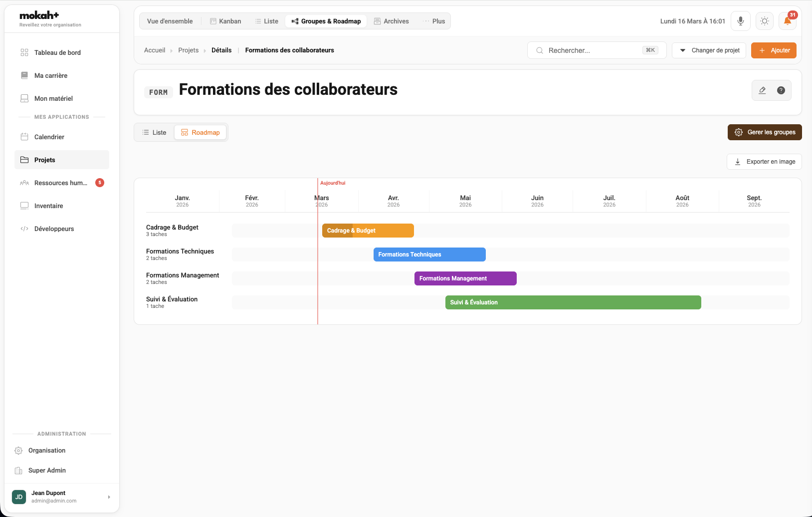This screenshot has width=812, height=517.
Task: Click the microphone icon in the header
Action: click(x=740, y=20)
